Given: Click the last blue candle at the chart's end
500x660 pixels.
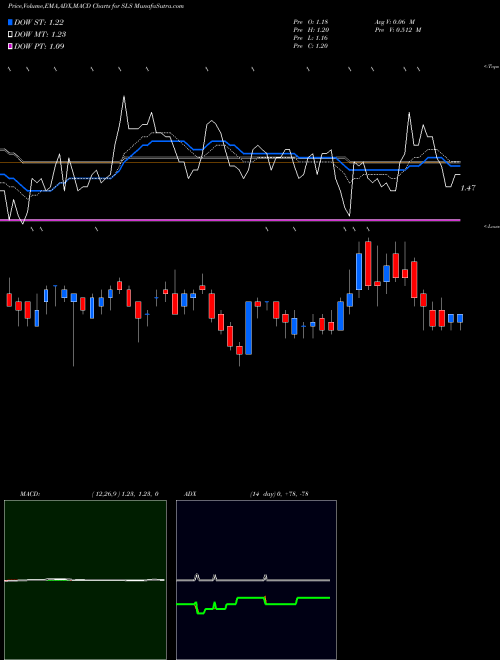Looking at the screenshot, I should [x=460, y=318].
